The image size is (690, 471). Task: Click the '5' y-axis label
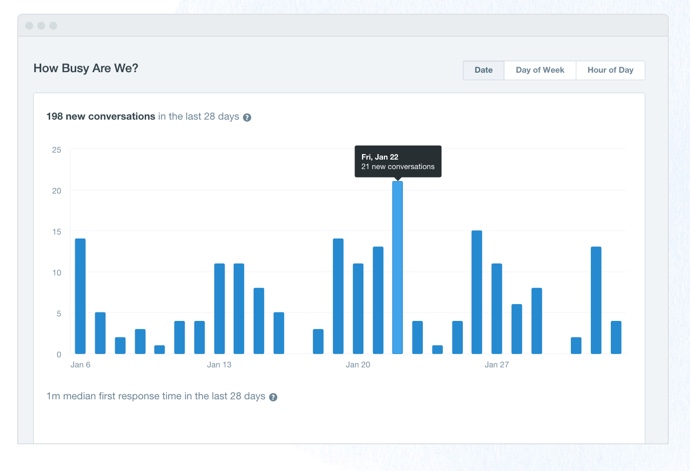pyautogui.click(x=59, y=314)
